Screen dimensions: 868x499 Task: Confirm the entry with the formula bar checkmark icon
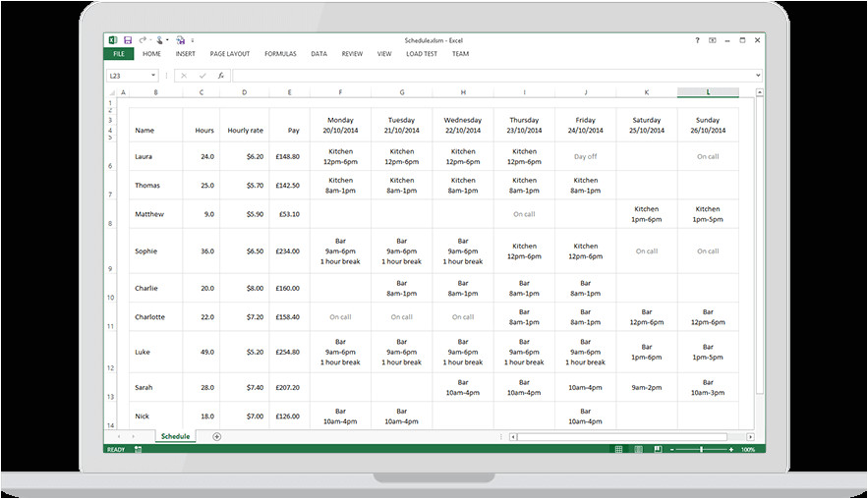pos(203,76)
